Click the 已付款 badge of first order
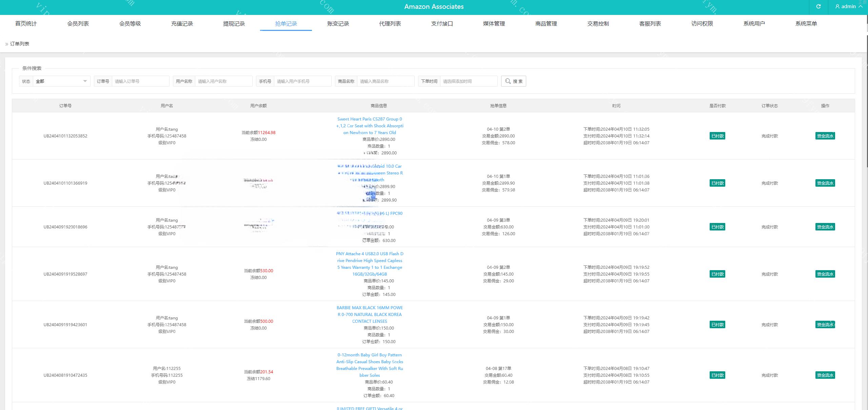Image resolution: width=868 pixels, height=410 pixels. coord(717,136)
